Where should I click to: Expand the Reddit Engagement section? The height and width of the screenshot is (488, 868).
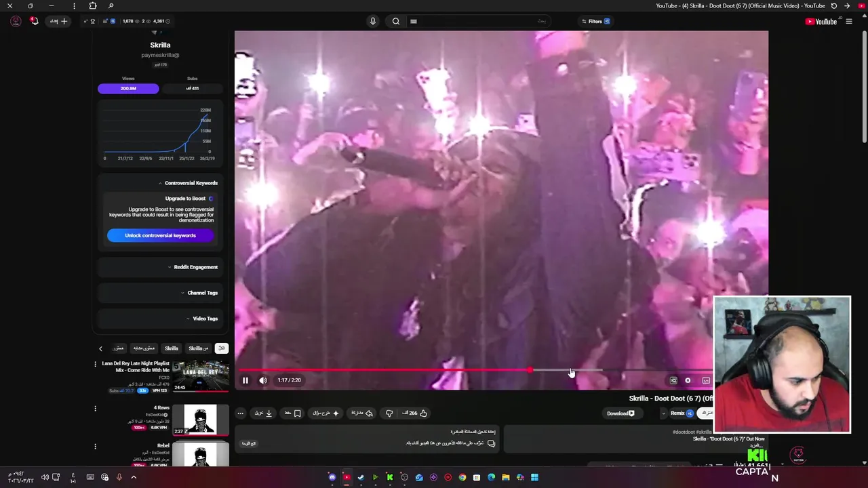160,267
